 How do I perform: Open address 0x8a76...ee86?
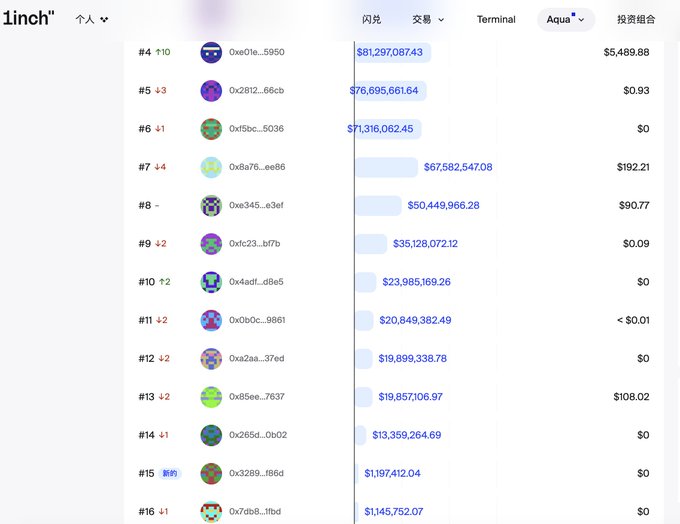pos(257,167)
